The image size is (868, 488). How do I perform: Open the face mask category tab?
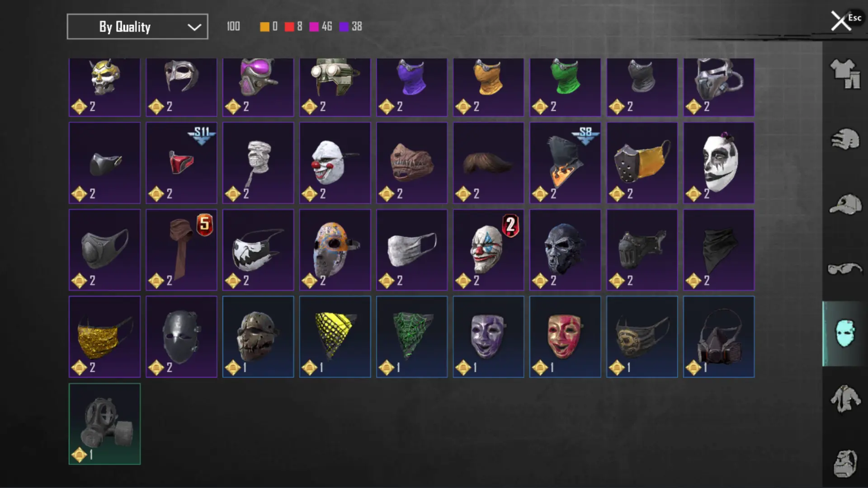[845, 333]
